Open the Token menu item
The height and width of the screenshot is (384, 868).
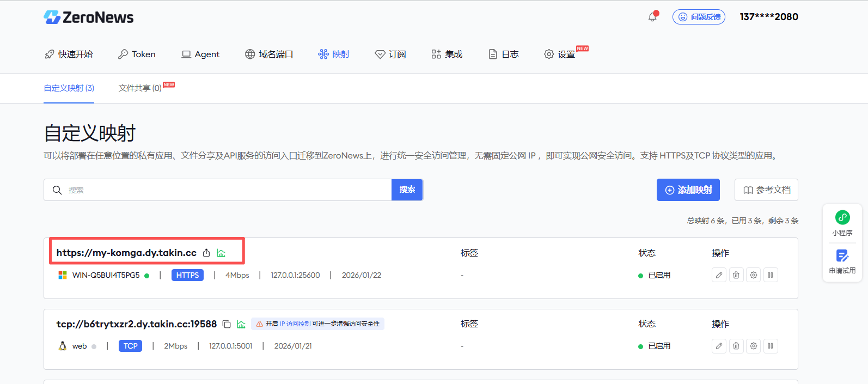137,54
